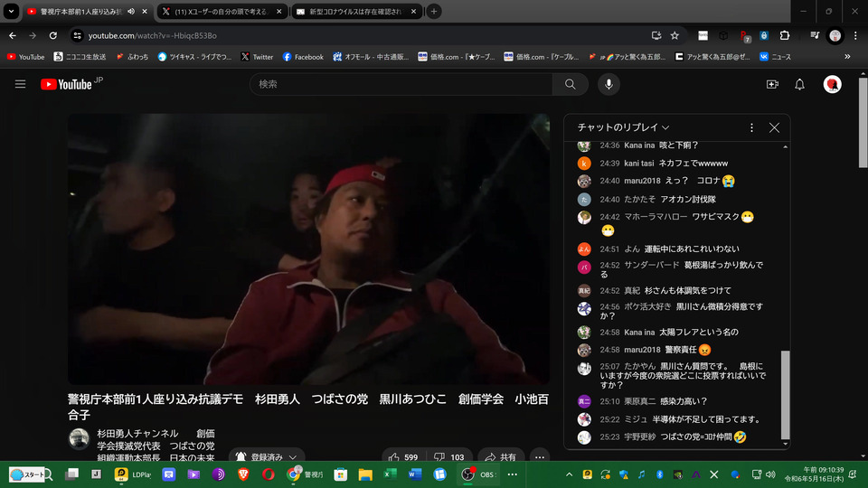868x488 pixels.
Task: Click the Share button
Action: pyautogui.click(x=500, y=457)
